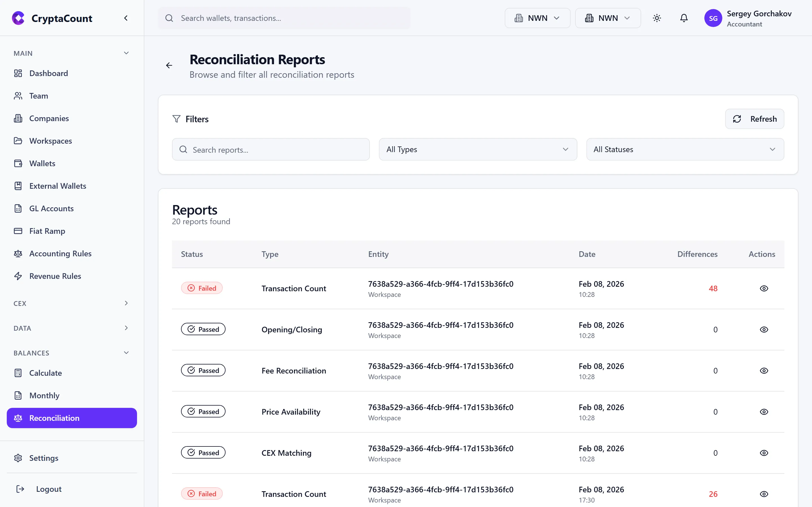812x507 pixels.
Task: Open the notifications bell
Action: click(x=684, y=18)
